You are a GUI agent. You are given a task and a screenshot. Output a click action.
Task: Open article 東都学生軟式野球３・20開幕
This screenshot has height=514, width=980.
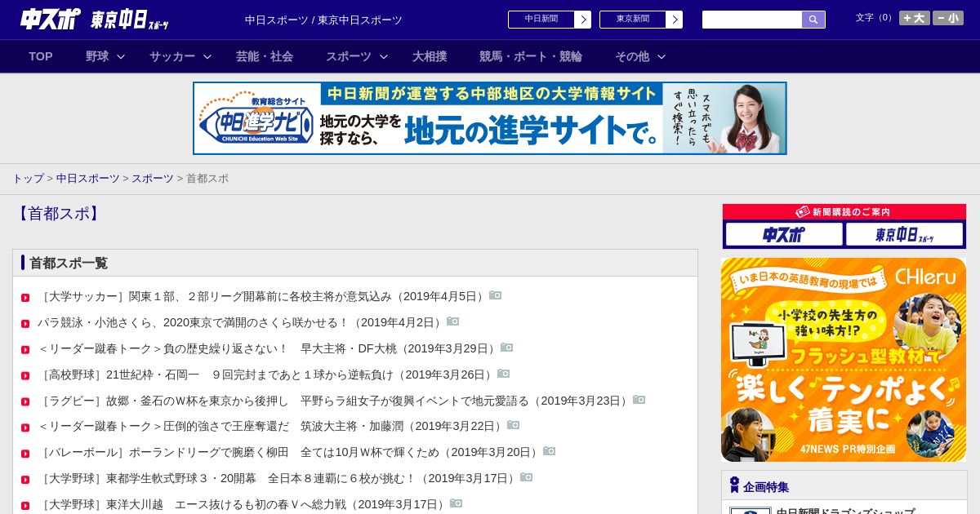[x=278, y=478]
